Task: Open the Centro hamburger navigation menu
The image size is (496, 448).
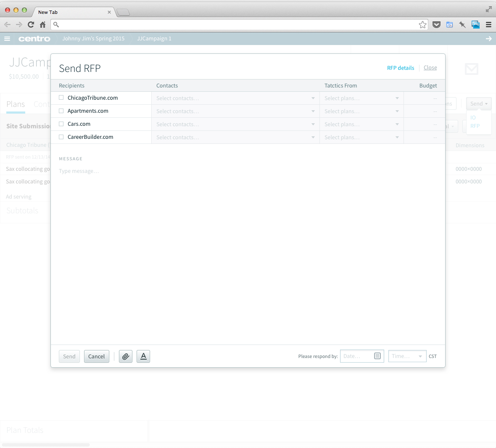Action: pyautogui.click(x=7, y=39)
